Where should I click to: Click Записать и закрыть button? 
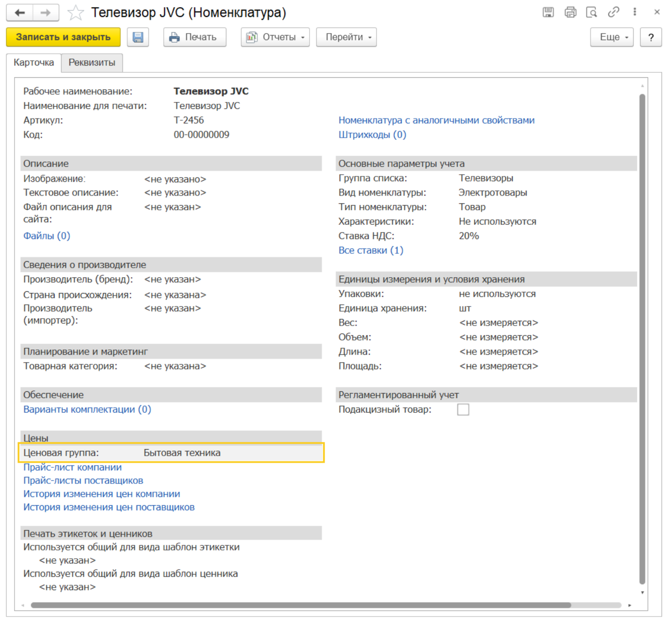point(63,37)
